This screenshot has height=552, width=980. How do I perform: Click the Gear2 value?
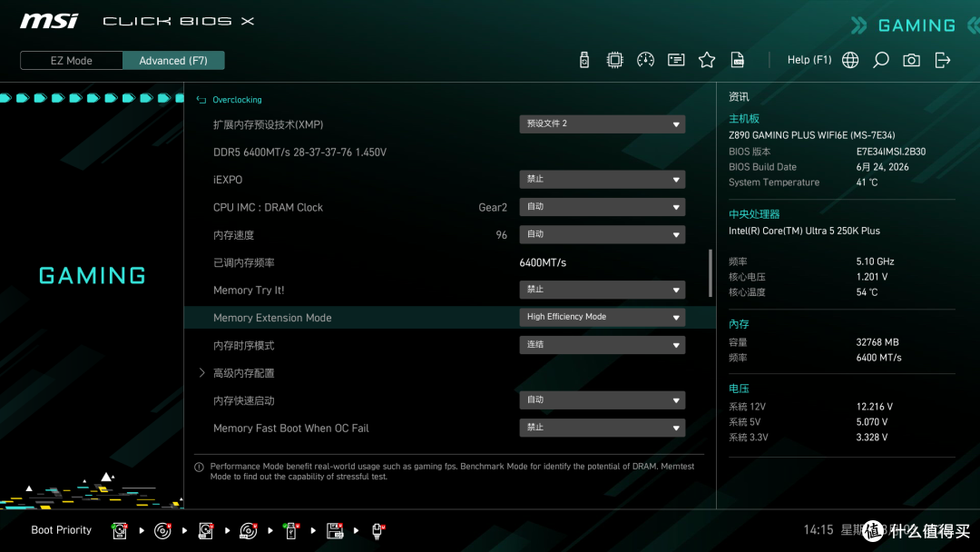pyautogui.click(x=493, y=208)
